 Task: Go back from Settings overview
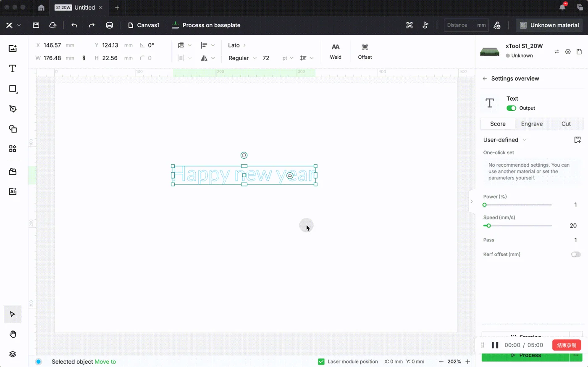point(485,79)
